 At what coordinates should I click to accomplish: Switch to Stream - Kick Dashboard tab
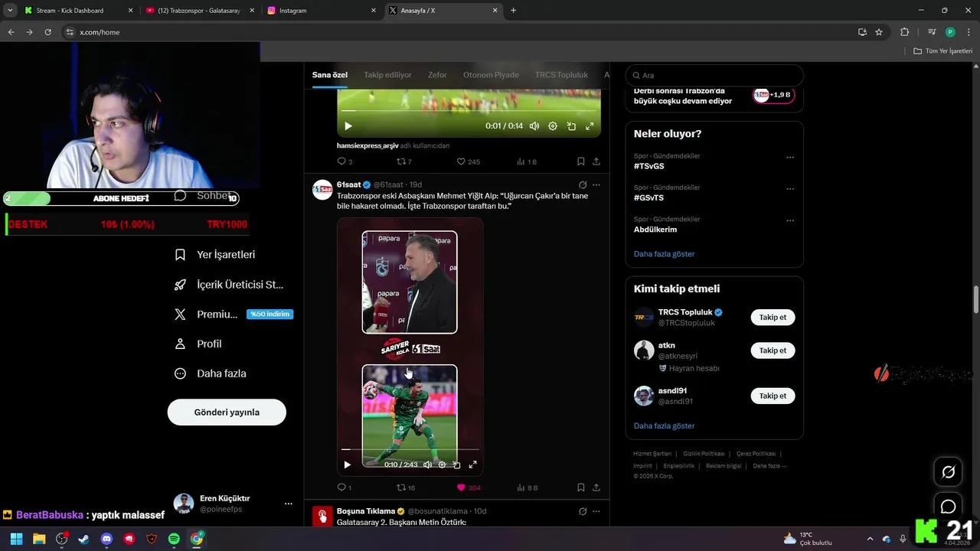coord(77,11)
